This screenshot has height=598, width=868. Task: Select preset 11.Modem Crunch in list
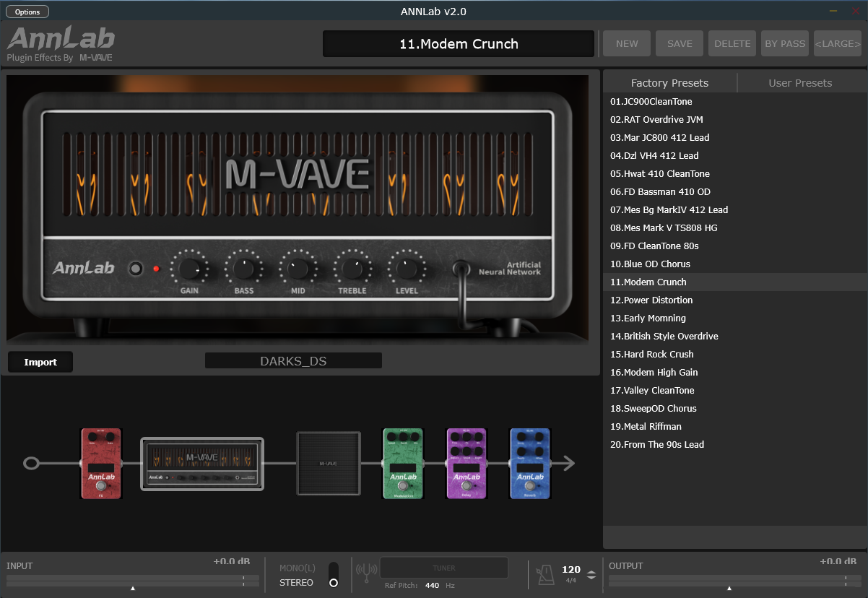(x=734, y=282)
